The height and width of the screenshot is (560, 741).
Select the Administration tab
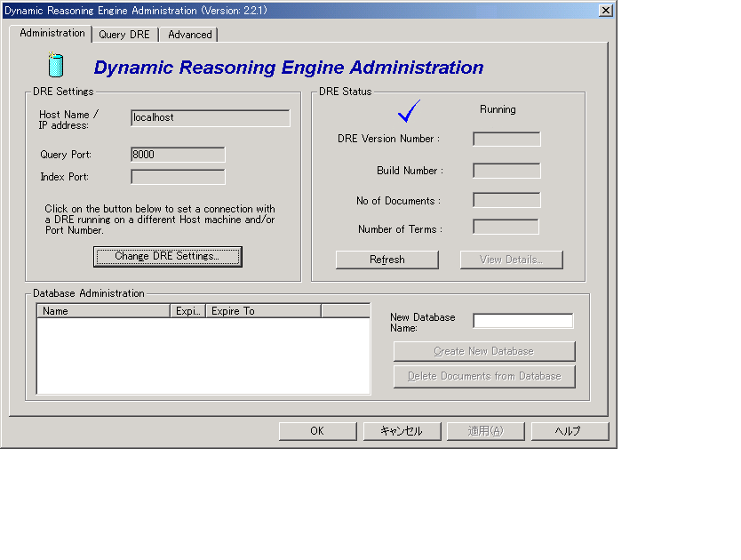click(52, 33)
